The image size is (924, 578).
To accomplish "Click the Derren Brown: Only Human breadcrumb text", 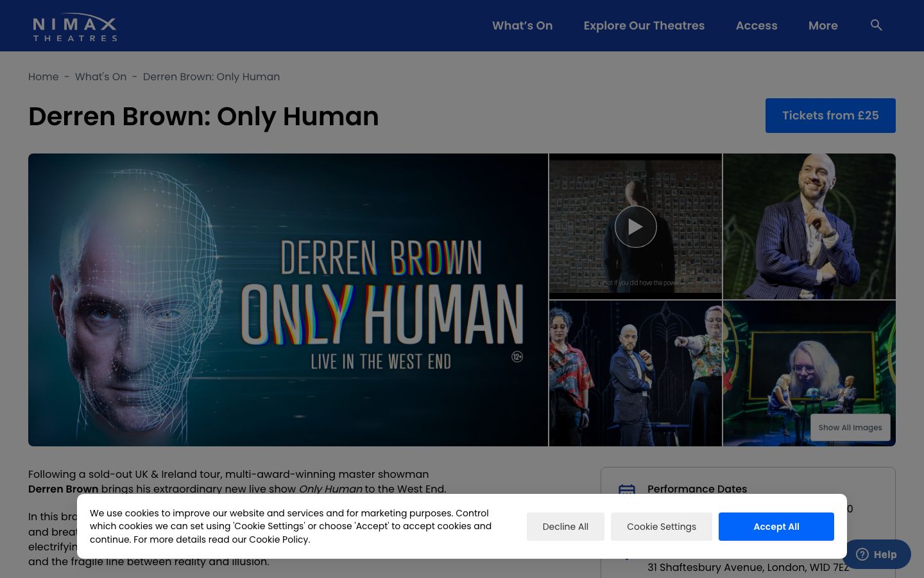I will click(211, 76).
